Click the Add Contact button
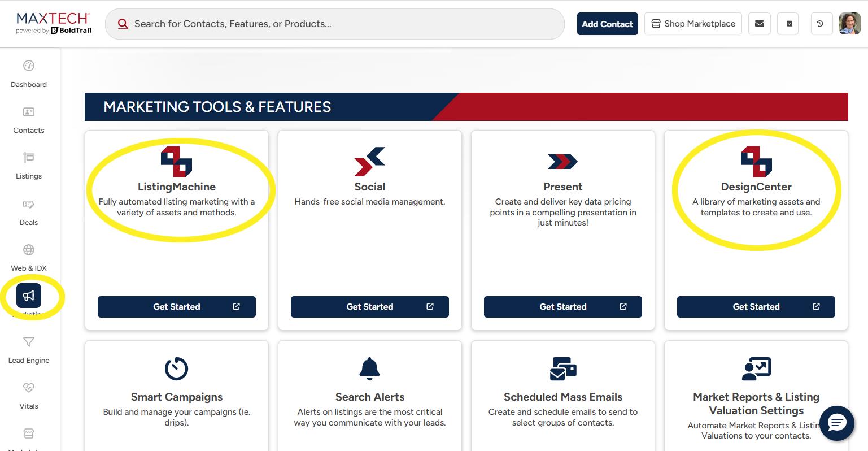This screenshot has height=451, width=868. (607, 24)
